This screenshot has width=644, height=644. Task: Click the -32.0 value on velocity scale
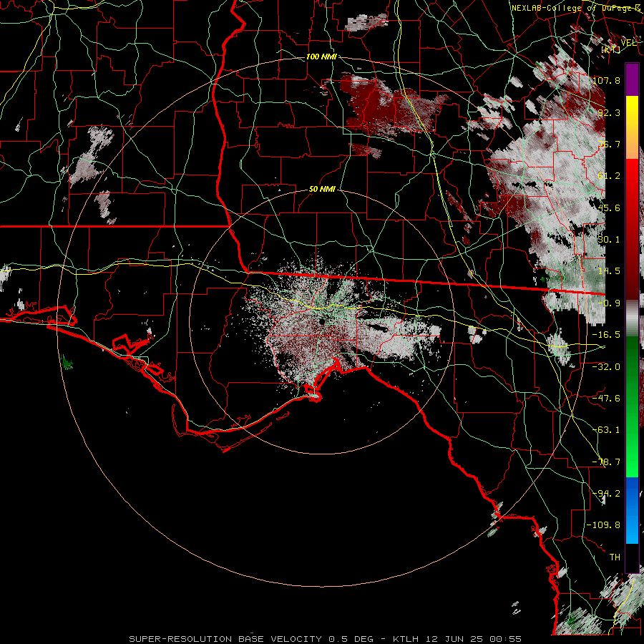point(606,366)
